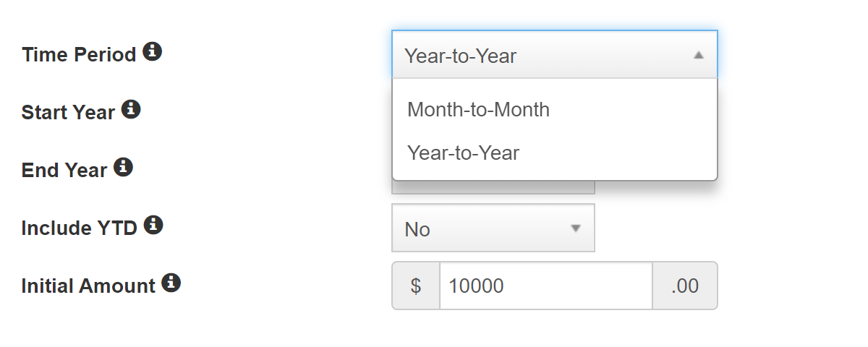The image size is (868, 347).
Task: Click the info icon next to End Year
Action: [124, 168]
